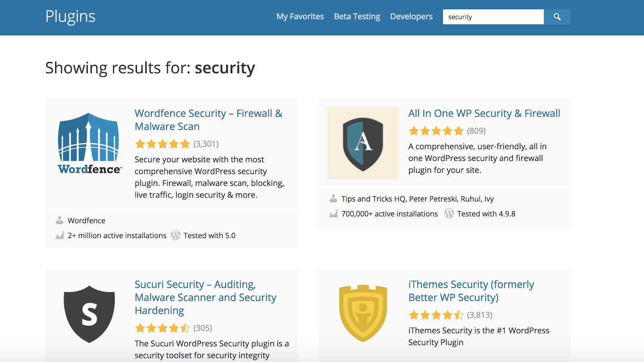Click the WordPress logo beside Tested with 4.9.8
Screen dimensions: 644x362
pyautogui.click(x=449, y=214)
